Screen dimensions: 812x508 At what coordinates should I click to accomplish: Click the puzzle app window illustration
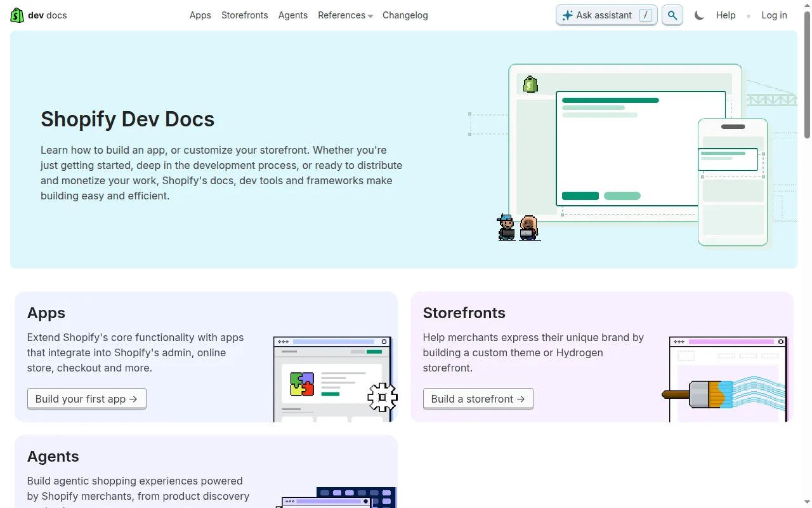click(332, 379)
